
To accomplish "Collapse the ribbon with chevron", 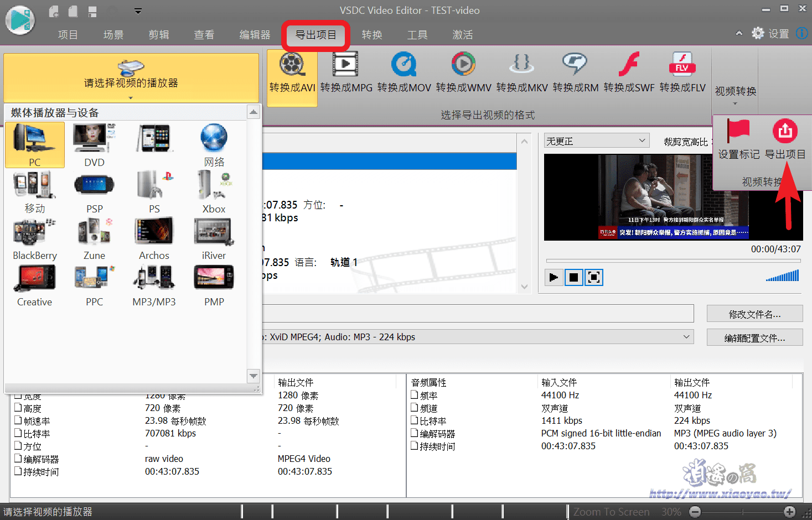I will coord(739,33).
